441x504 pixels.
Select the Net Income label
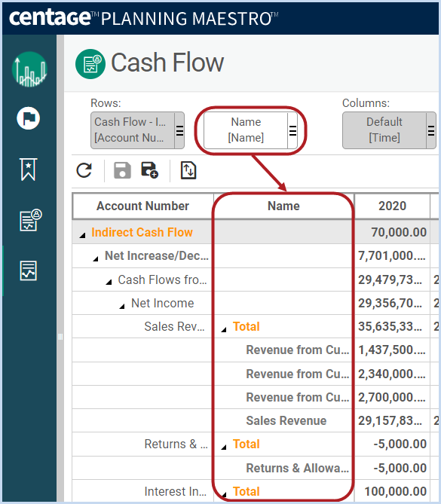point(162,303)
